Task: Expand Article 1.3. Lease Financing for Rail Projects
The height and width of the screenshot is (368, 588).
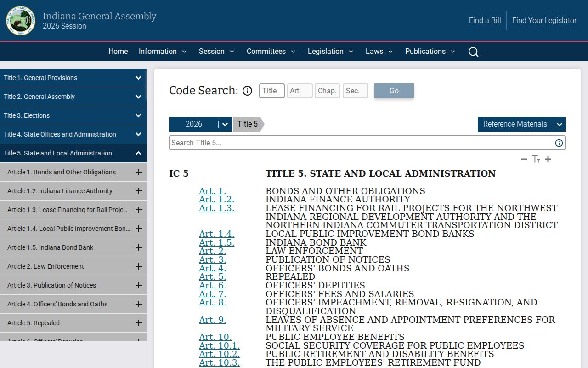Action: point(138,210)
